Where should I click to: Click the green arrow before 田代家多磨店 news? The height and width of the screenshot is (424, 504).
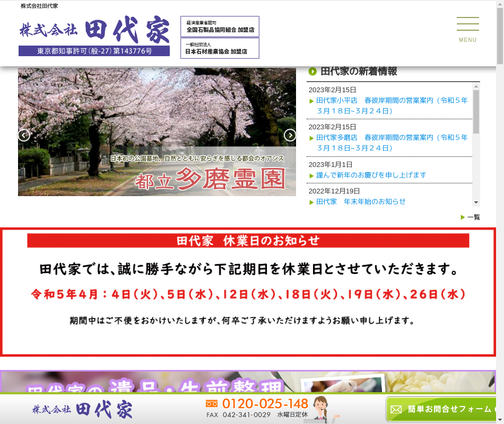tap(311, 138)
